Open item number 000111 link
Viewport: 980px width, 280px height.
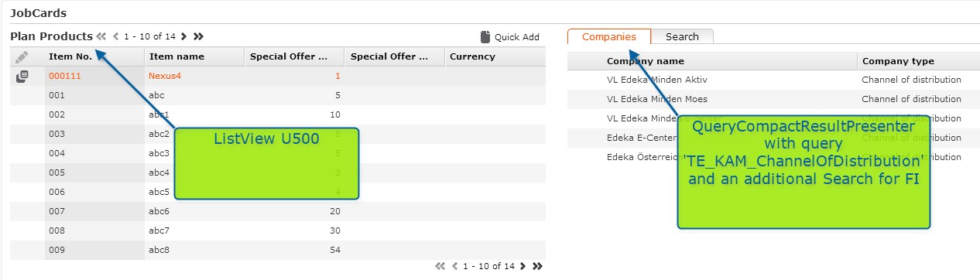[65, 76]
